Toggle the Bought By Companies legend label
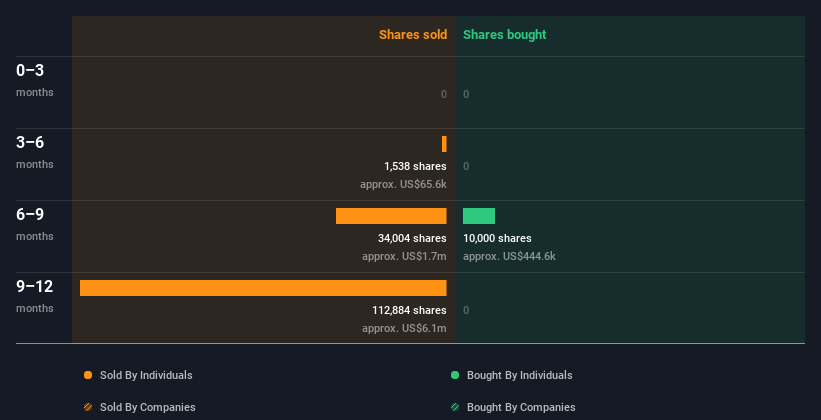Screen dimensions: 821x420 pyautogui.click(x=521, y=407)
